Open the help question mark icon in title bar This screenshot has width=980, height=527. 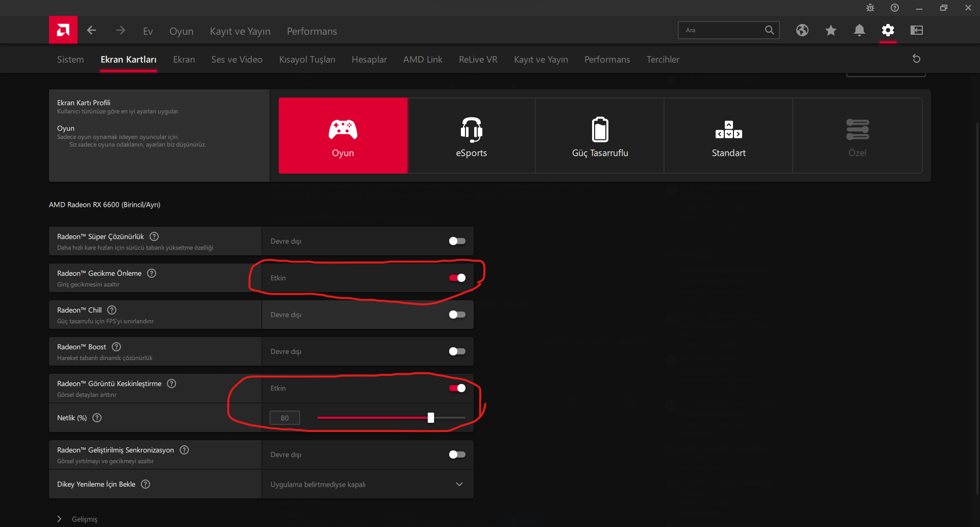pyautogui.click(x=895, y=8)
